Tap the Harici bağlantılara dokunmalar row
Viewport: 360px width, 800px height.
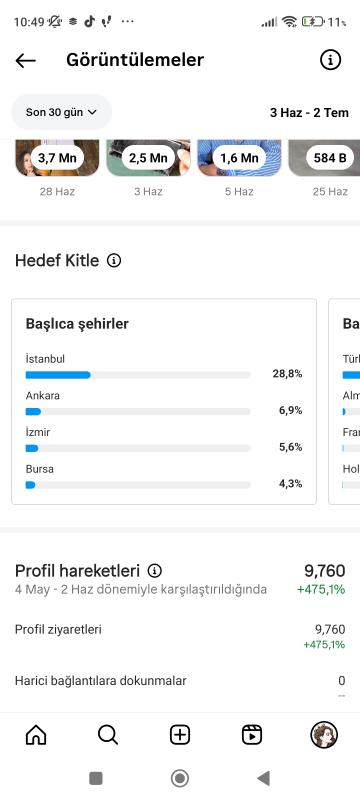(180, 686)
